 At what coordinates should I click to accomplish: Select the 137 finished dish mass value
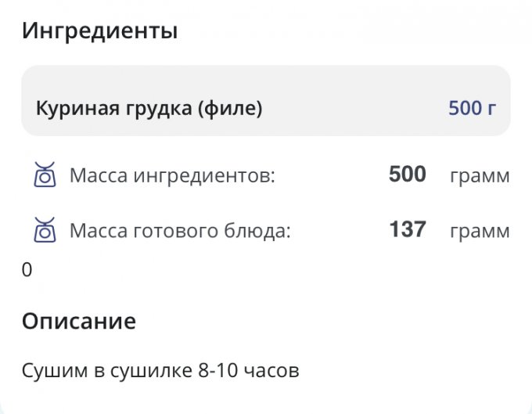click(407, 230)
